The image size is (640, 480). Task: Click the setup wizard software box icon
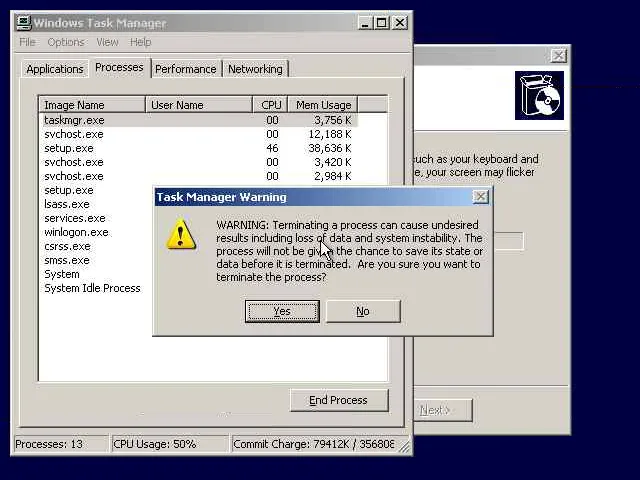coord(539,96)
